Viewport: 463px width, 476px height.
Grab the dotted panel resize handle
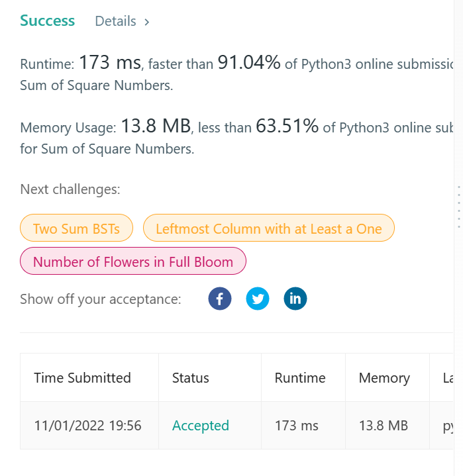[x=458, y=207]
